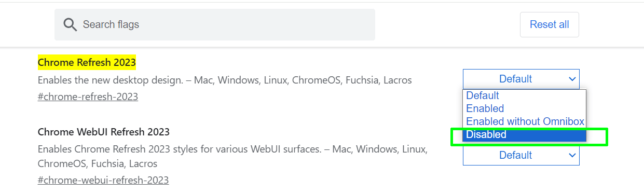Click the Reset all button
This screenshot has width=644, height=193.
[x=549, y=24]
